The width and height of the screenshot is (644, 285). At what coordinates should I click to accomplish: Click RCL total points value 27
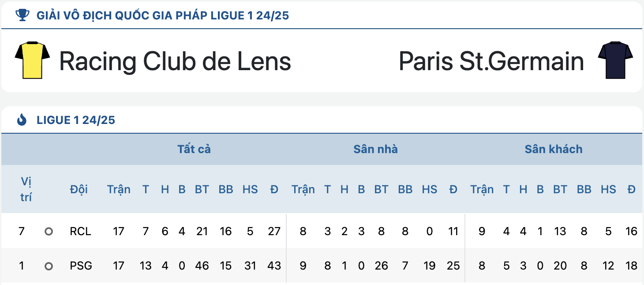click(x=274, y=231)
